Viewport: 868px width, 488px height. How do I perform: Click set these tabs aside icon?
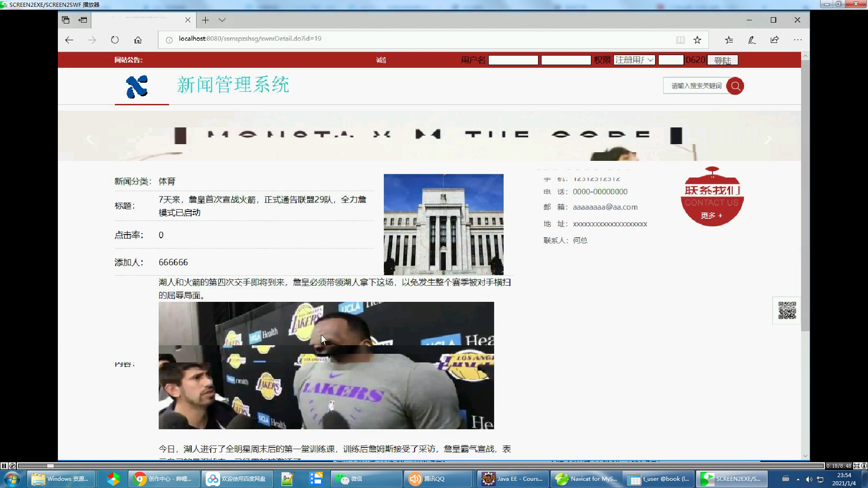[83, 20]
